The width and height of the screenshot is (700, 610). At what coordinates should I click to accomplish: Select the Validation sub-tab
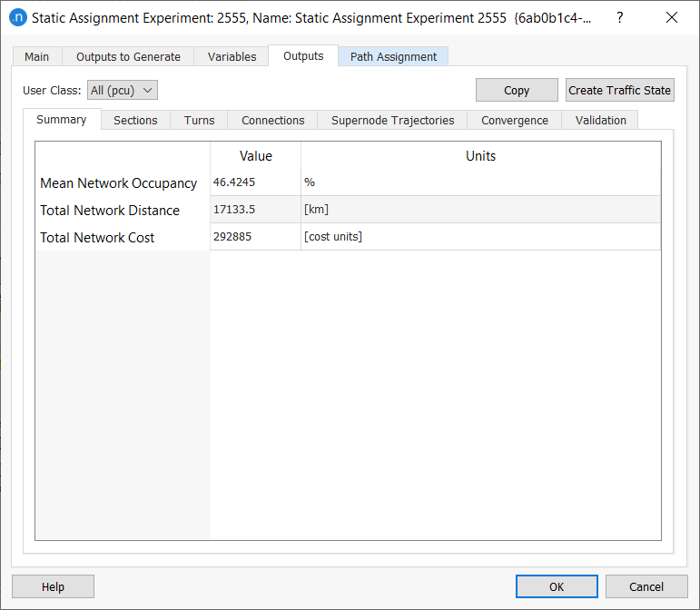click(600, 120)
